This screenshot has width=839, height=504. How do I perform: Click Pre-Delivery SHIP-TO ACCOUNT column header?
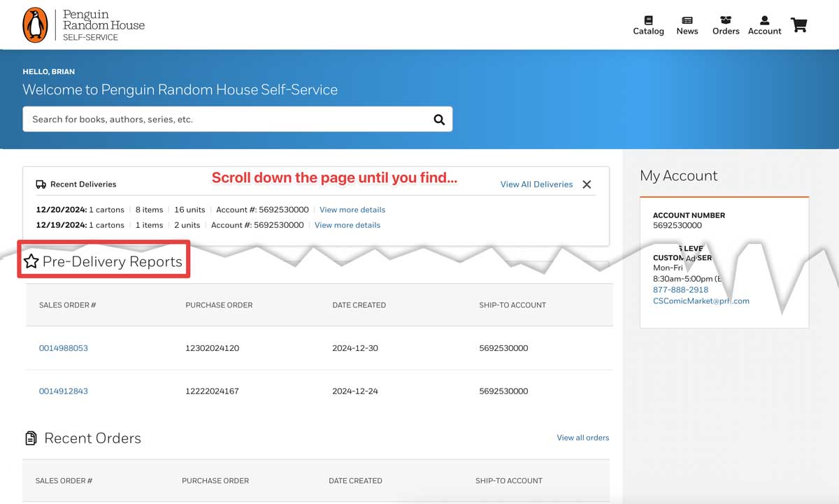click(512, 305)
